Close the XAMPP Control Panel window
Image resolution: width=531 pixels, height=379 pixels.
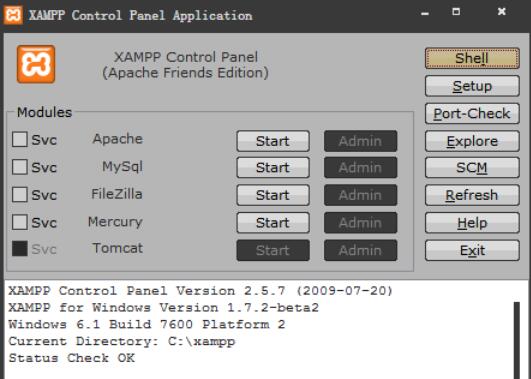click(x=502, y=12)
